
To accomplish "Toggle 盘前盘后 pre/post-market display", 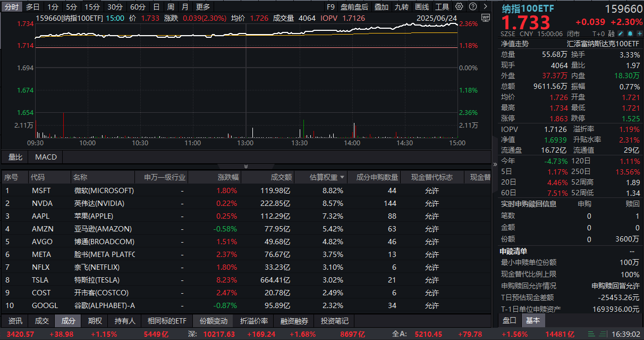I will tap(354, 7).
